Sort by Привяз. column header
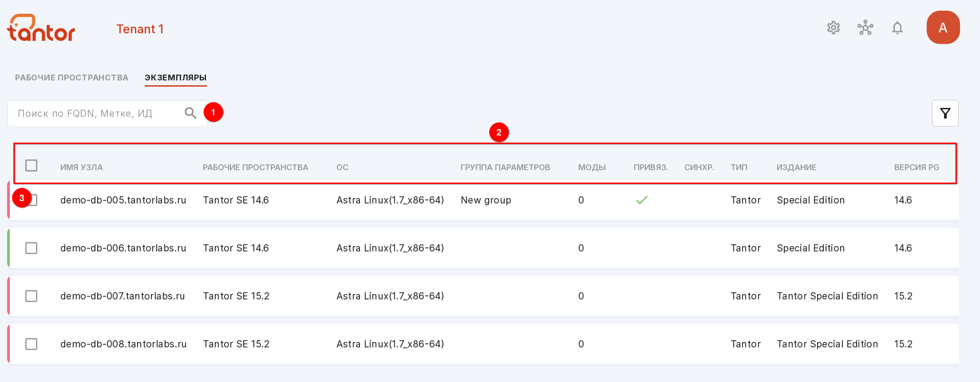Screen dimensions: 980x382 650,167
